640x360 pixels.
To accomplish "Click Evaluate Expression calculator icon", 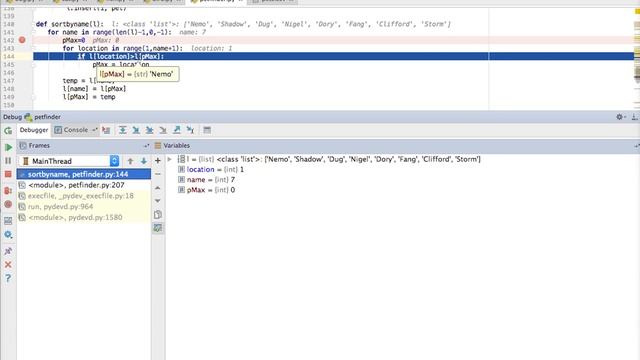I will click(207, 130).
